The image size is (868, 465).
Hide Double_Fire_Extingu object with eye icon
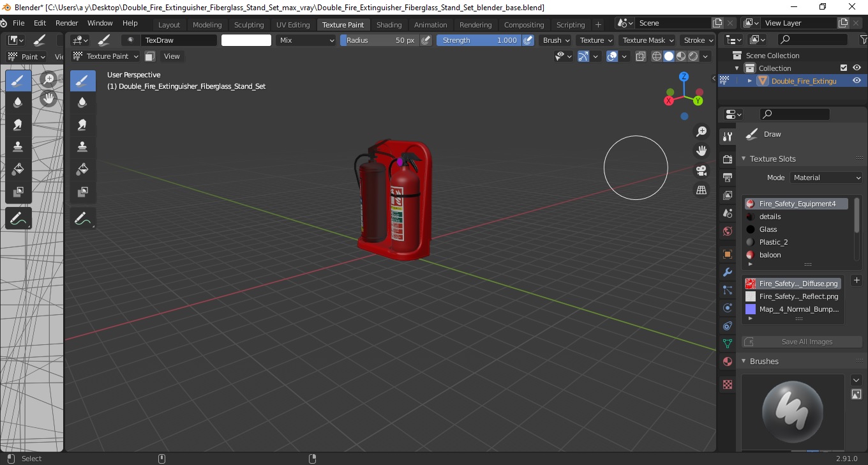857,80
